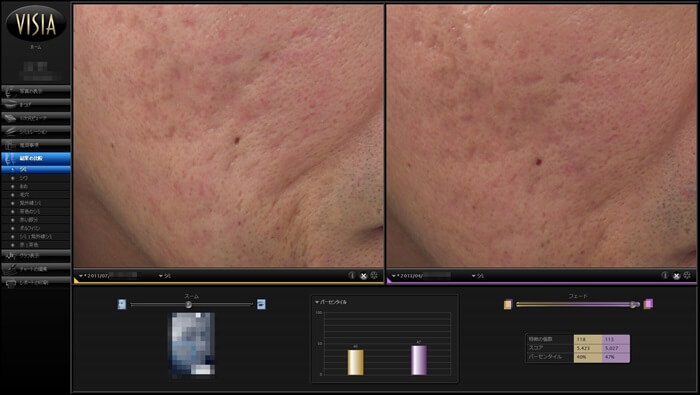Click the zoom-in face icon beside zoom slider

261,304
